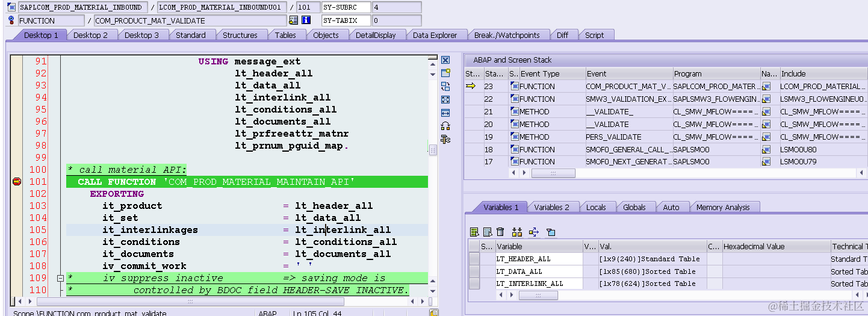The image size is (868, 316).
Task: Click the stack row SMOF0_GENERAL_CALL
Action: [665, 149]
